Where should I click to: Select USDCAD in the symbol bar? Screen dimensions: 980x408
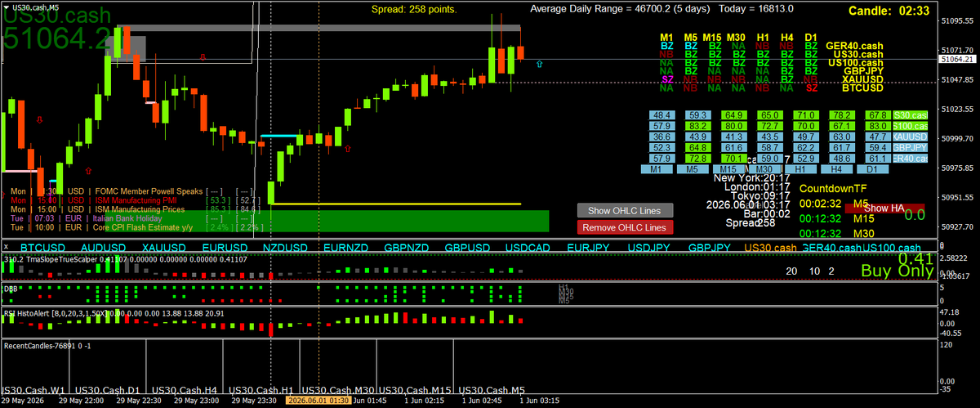coord(528,247)
